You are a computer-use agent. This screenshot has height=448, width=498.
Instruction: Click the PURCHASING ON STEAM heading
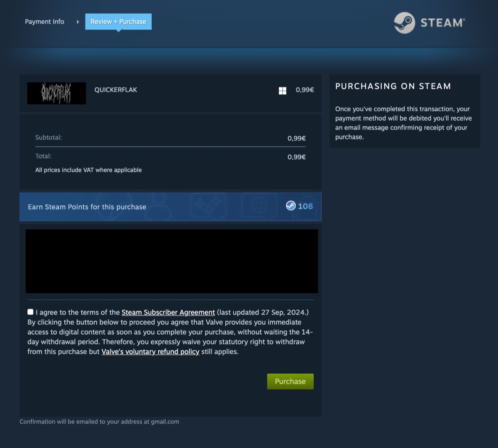(393, 86)
